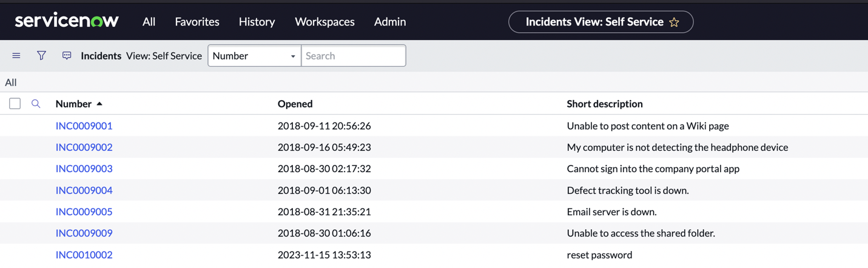Image resolution: width=868 pixels, height=268 pixels.
Task: Open the All menu
Action: tap(149, 22)
